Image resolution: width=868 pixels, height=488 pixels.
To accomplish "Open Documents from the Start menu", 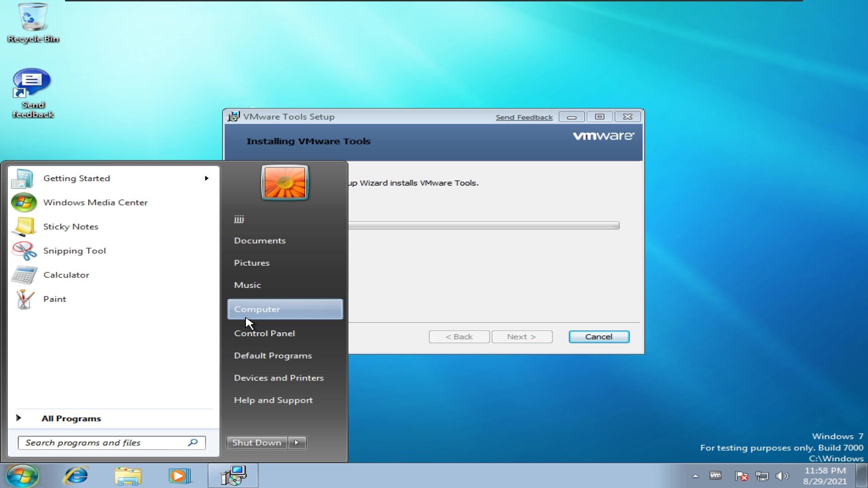I will [x=285, y=241].
